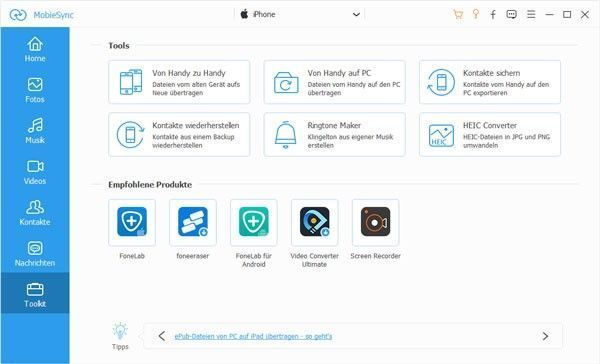Click the foneeraser label text

(192, 256)
